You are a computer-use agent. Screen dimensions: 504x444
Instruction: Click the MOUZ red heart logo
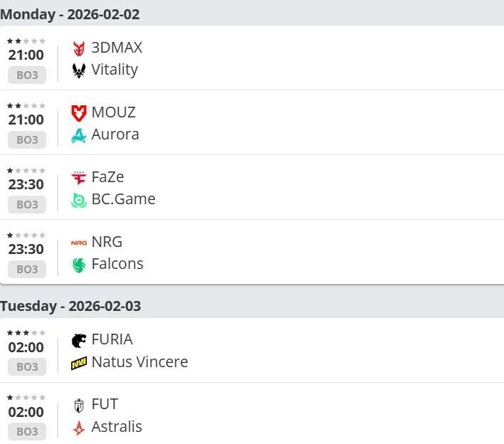coord(79,113)
